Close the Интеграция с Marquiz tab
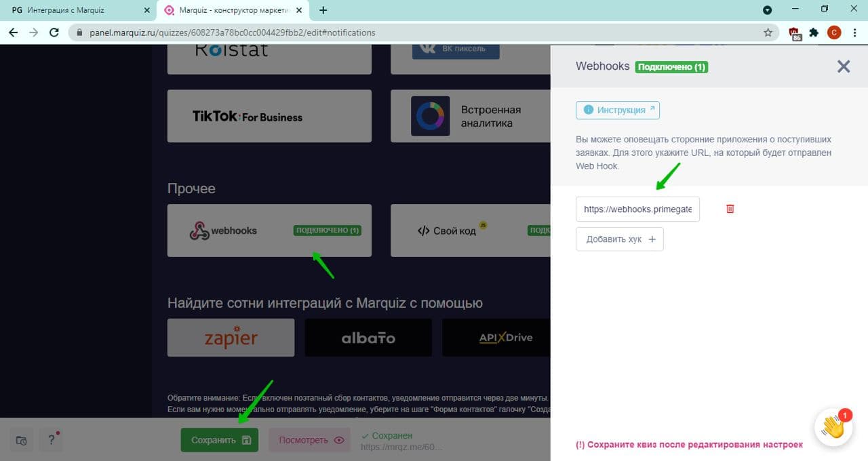Image resolution: width=868 pixels, height=461 pixels. click(x=147, y=10)
